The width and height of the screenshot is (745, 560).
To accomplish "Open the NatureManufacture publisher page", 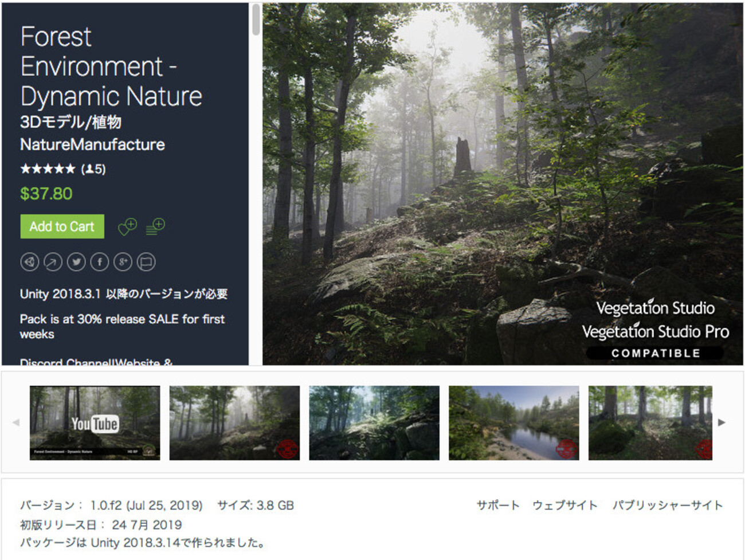I will click(92, 144).
